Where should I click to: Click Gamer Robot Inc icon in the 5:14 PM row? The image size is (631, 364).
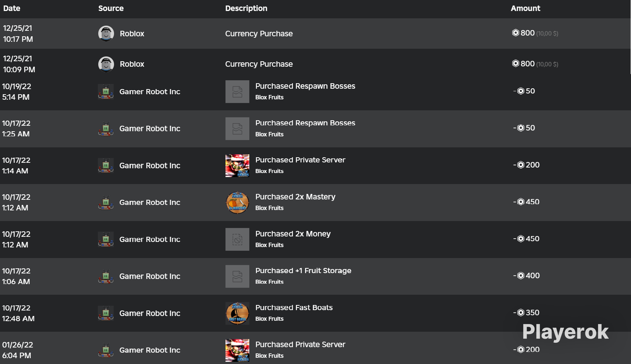click(x=106, y=92)
